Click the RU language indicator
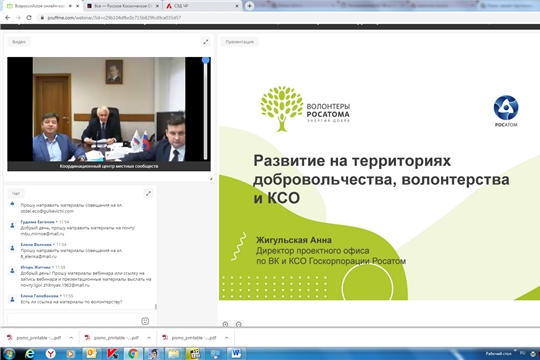Image resolution: width=540 pixels, height=360 pixels. pyautogui.click(x=523, y=353)
